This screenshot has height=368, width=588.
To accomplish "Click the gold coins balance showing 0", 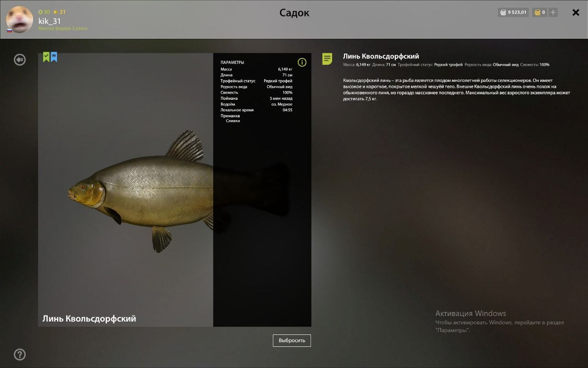I will click(540, 12).
